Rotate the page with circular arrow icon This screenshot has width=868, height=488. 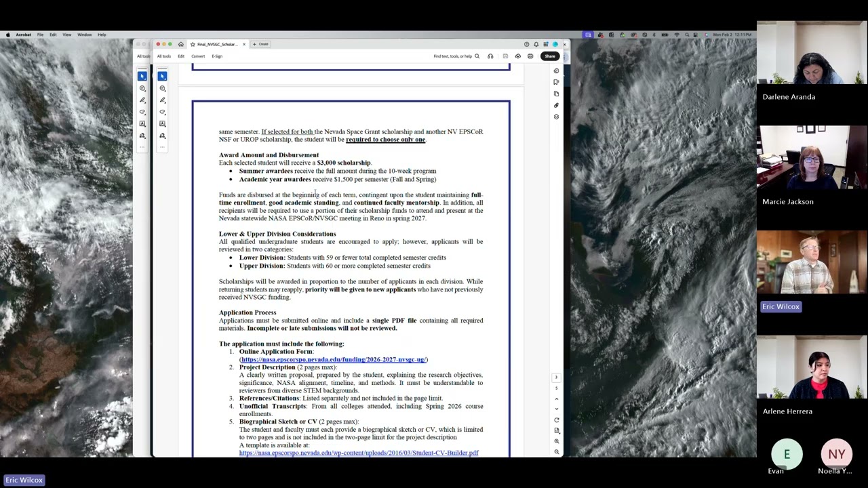557,420
